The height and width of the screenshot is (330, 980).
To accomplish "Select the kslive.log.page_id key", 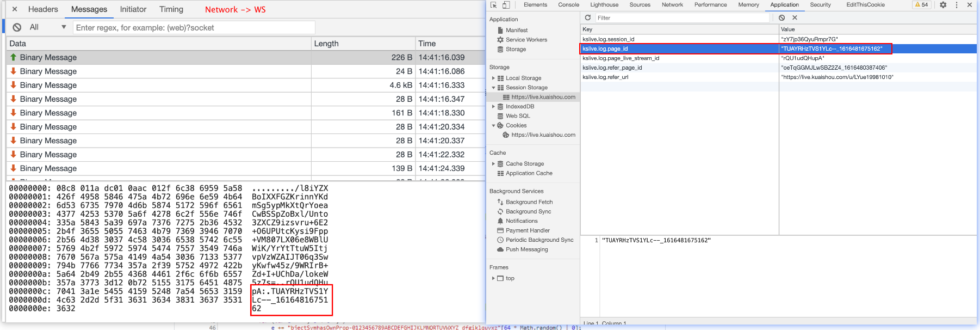I will pyautogui.click(x=605, y=49).
